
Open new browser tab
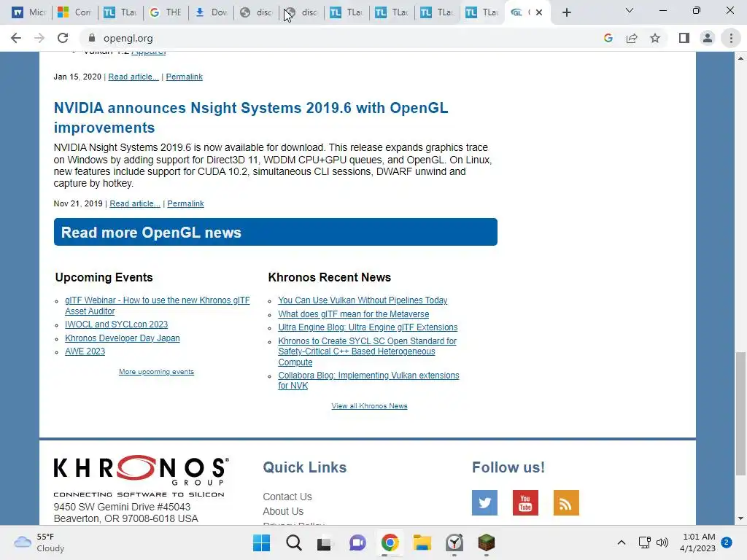pyautogui.click(x=566, y=12)
